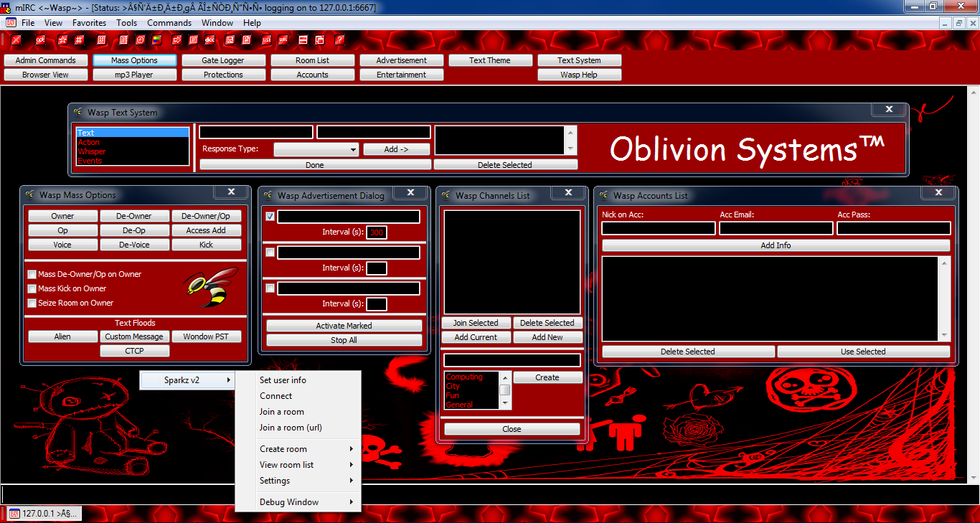
Task: Click the Nick on Acc input field
Action: 659,228
